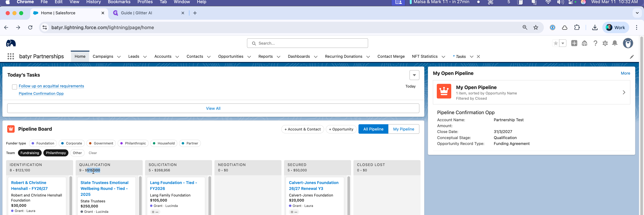Open the Chrome three-dot menu
This screenshot has height=215, width=644.
click(x=636, y=28)
